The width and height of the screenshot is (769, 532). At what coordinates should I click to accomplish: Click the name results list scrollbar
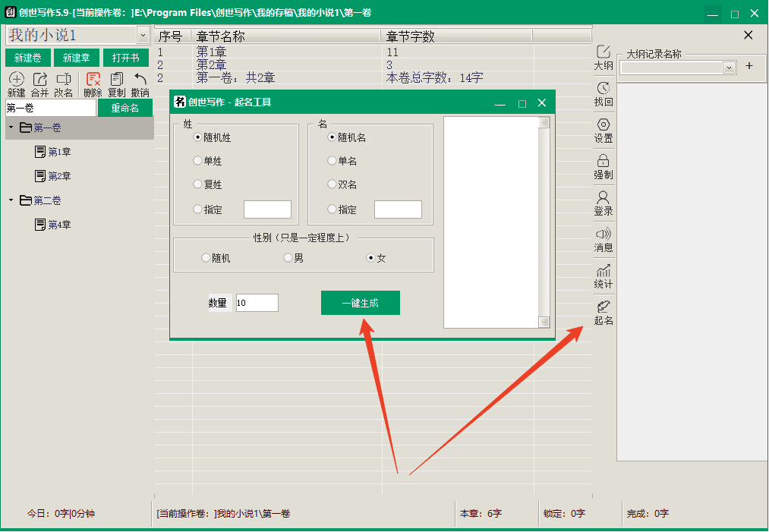[544, 222]
